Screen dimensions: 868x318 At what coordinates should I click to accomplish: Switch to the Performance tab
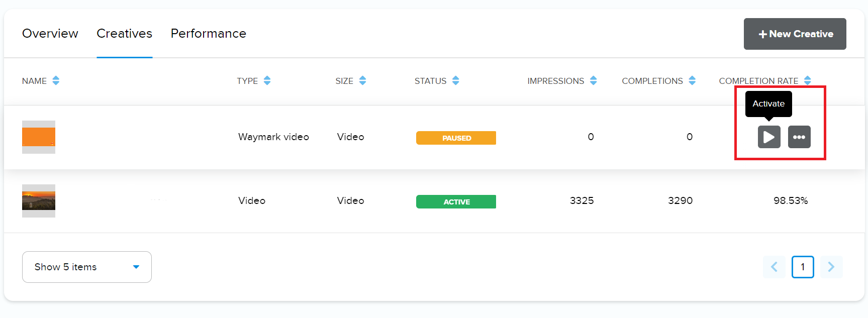209,33
